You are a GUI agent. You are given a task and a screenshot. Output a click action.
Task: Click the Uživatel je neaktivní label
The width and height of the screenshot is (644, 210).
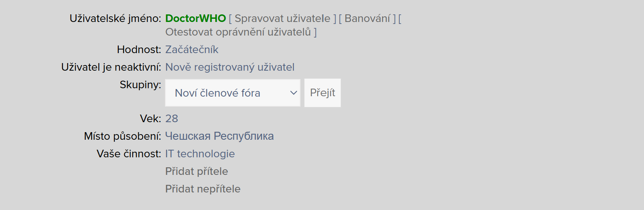(x=111, y=67)
